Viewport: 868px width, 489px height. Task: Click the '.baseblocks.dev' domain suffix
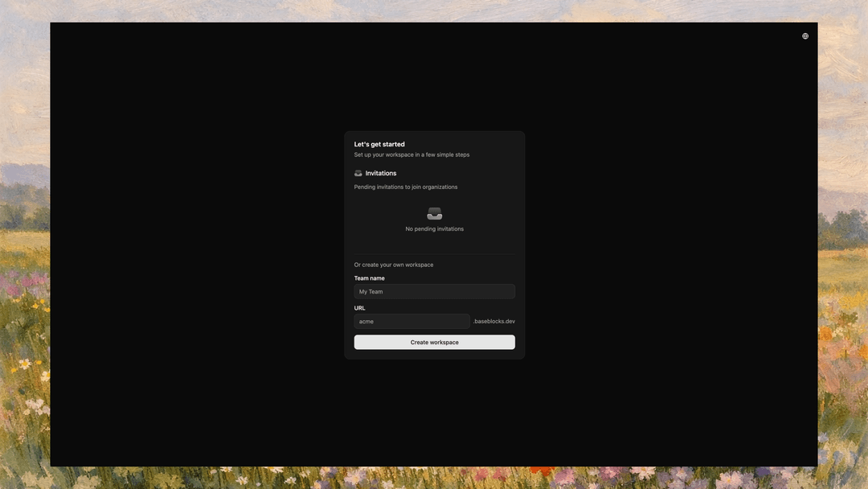point(493,321)
